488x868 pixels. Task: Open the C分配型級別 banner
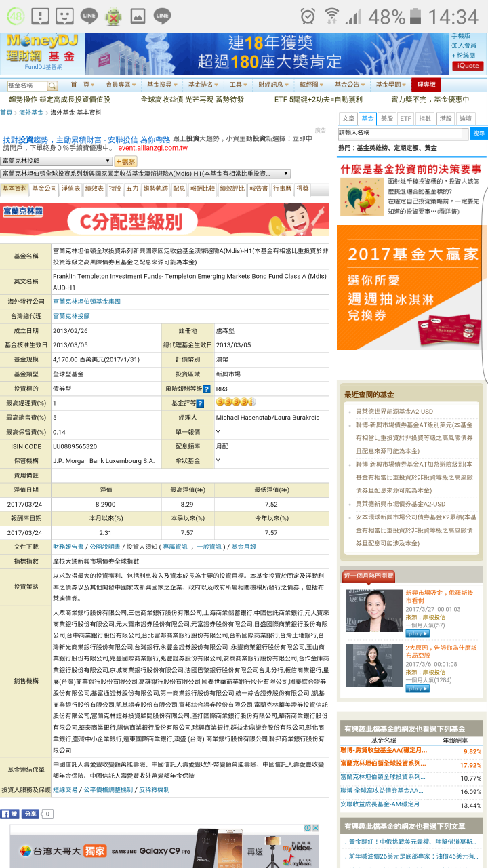tap(165, 220)
